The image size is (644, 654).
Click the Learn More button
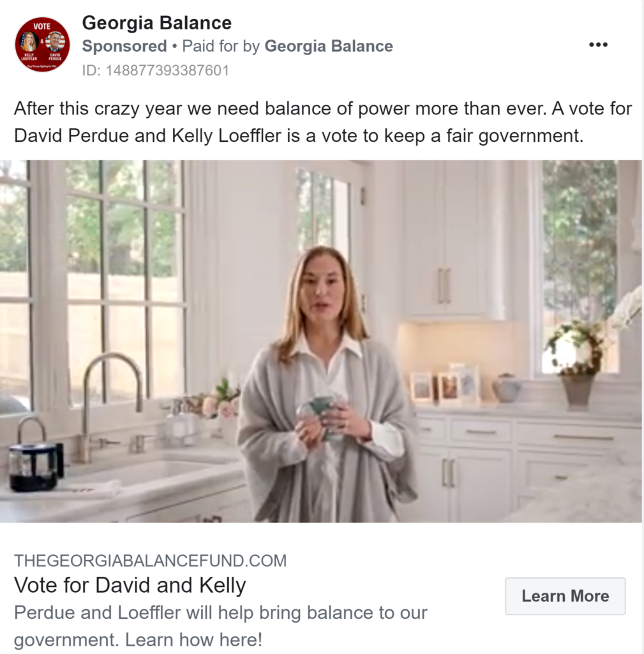pyautogui.click(x=565, y=596)
